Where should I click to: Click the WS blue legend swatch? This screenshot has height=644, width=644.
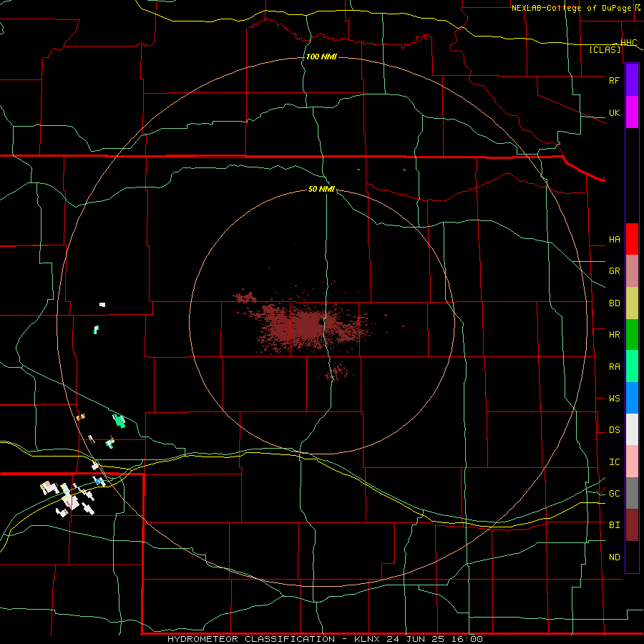(x=632, y=398)
